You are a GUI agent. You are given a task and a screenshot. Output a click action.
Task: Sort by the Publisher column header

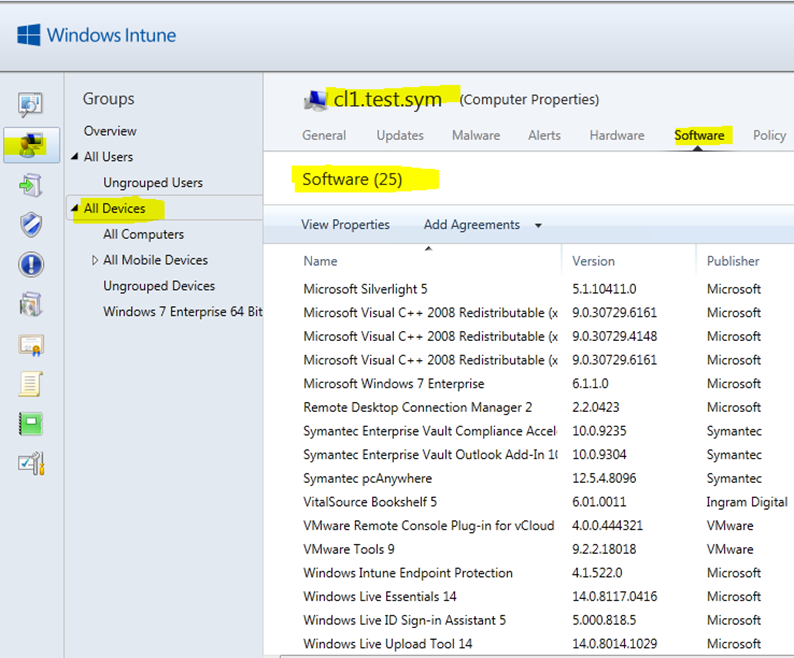[x=733, y=261]
